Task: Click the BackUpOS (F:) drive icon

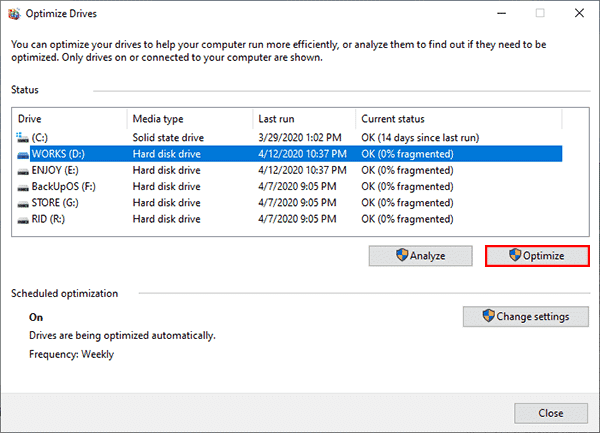Action: click(23, 187)
